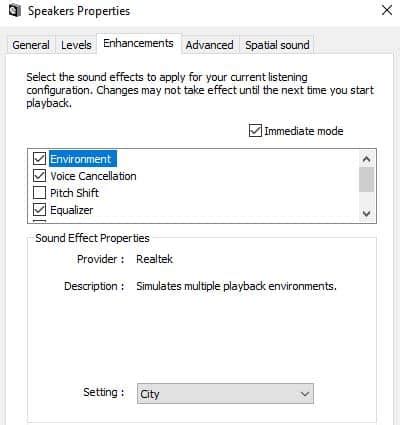Click the speaker icon in the title bar
Viewport: 400px width, 425px height.
14,11
